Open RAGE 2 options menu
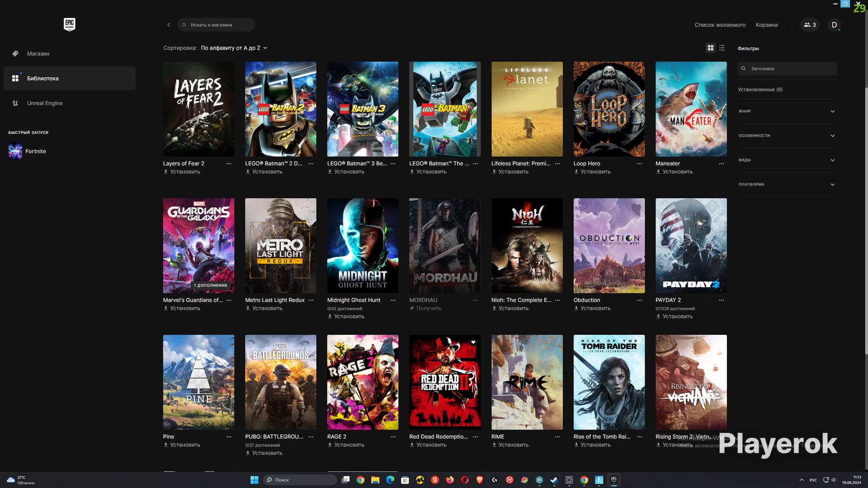Image resolution: width=868 pixels, height=488 pixels. tap(393, 437)
